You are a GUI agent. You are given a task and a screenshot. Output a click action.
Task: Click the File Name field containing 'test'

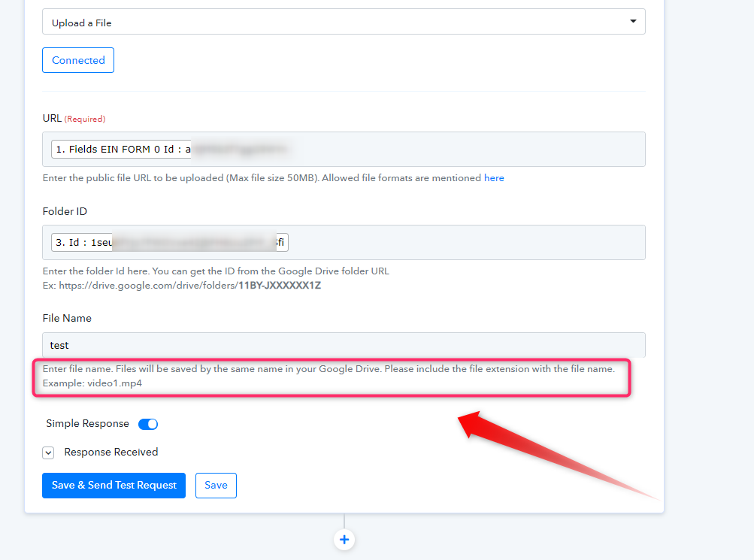[344, 345]
